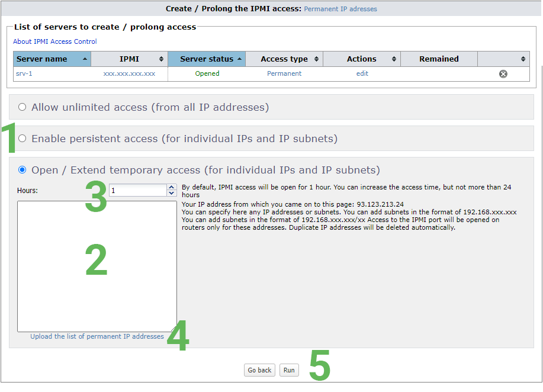543x392 pixels.
Task: Open the srv-1 server link
Action: pos(24,73)
